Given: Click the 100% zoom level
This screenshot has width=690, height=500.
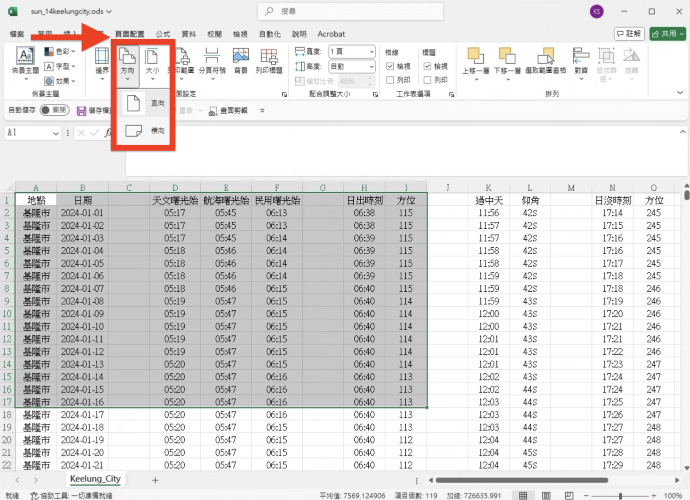Looking at the screenshot, I should click(x=673, y=496).
